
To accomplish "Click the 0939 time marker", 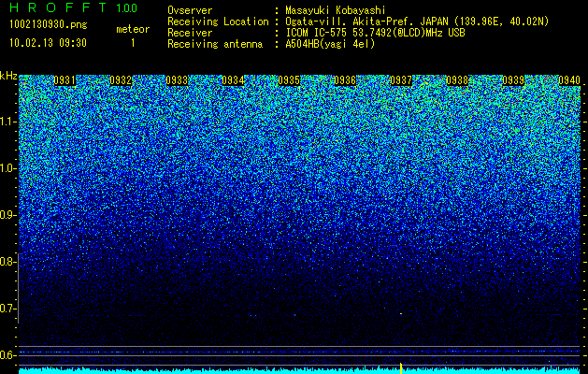I will click(x=513, y=80).
